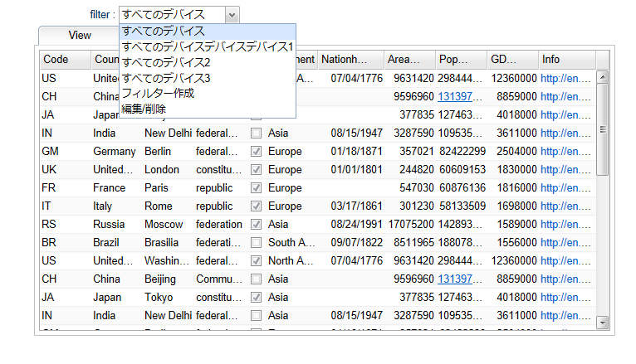The image size is (636, 364).
Task: Select the Moscow cell in the Russia row
Action: point(166,224)
